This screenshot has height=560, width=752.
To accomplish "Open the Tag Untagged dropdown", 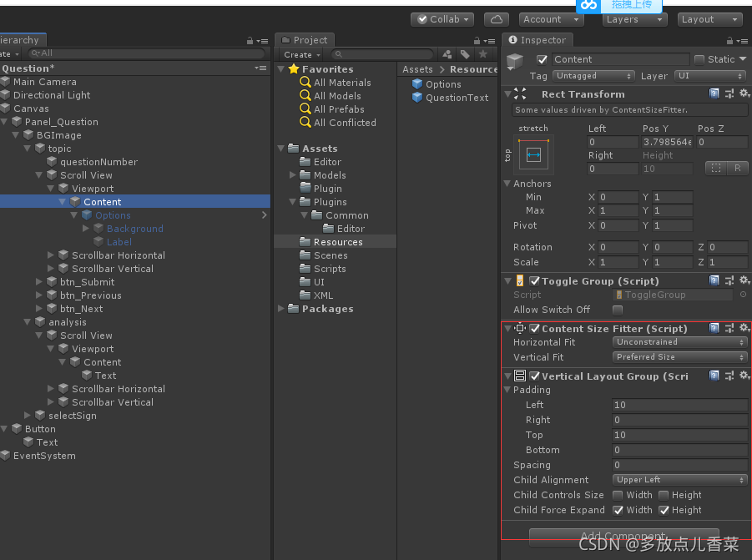I will click(593, 76).
